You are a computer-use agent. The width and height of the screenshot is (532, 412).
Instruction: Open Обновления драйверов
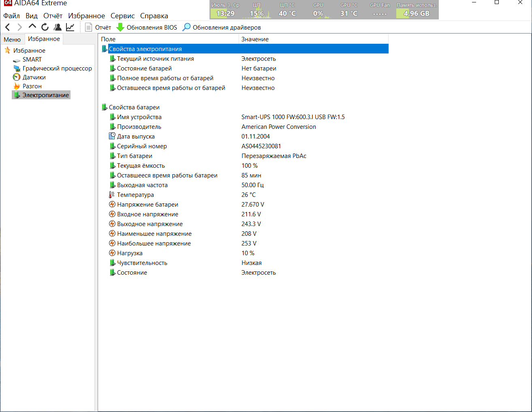222,27
